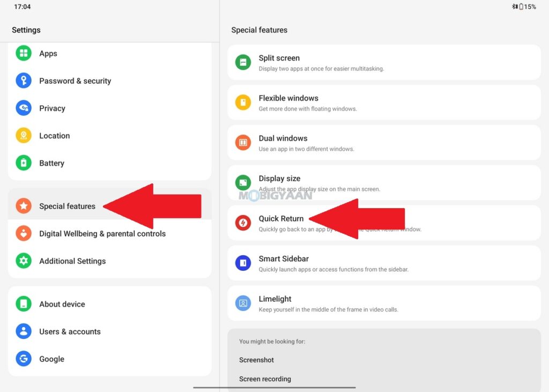This screenshot has height=392, width=549.
Task: Select the Battery icon in the sidebar
Action: tap(24, 163)
